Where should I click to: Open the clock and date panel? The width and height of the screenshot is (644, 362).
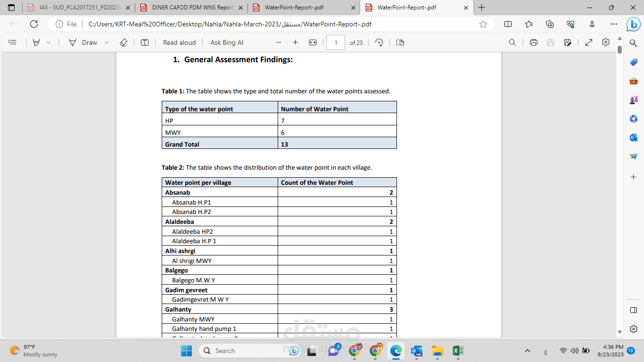(x=610, y=351)
